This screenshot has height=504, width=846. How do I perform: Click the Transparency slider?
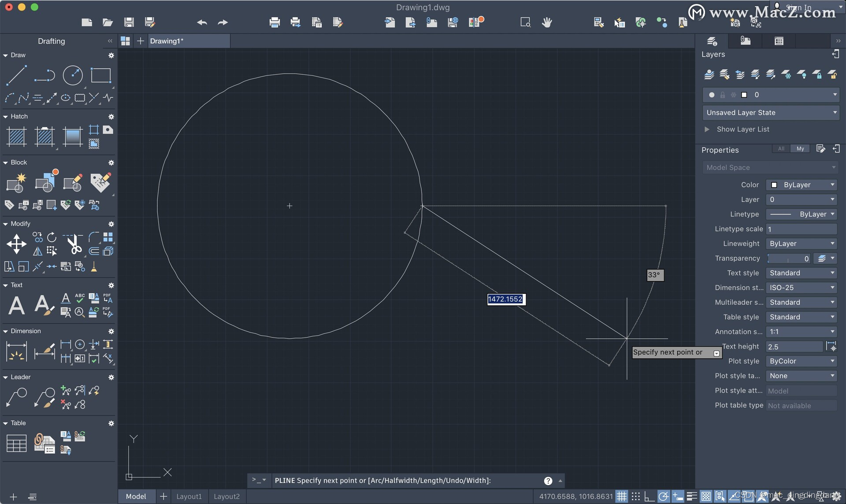[789, 259]
